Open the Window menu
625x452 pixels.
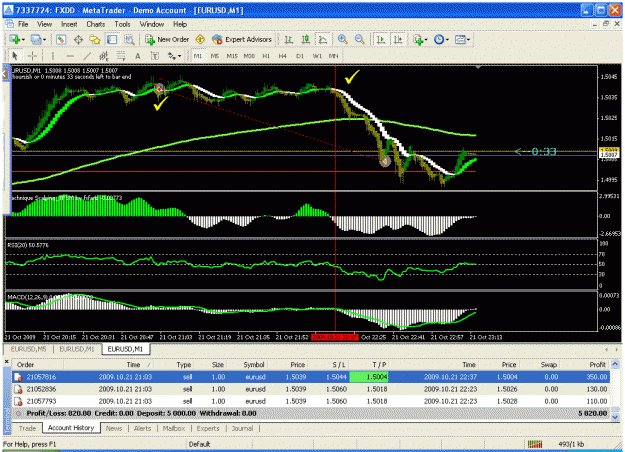tap(152, 24)
